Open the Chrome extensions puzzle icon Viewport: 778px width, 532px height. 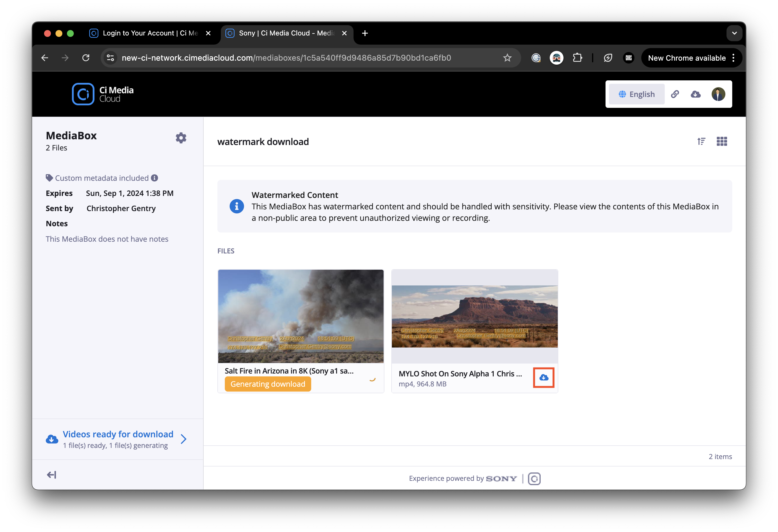[x=577, y=58]
